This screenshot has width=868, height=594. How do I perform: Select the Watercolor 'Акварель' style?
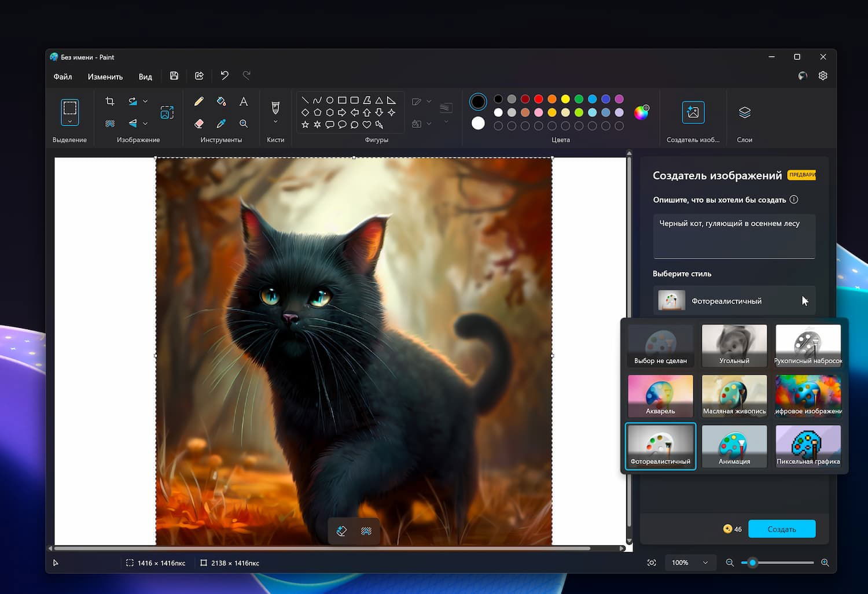point(660,396)
